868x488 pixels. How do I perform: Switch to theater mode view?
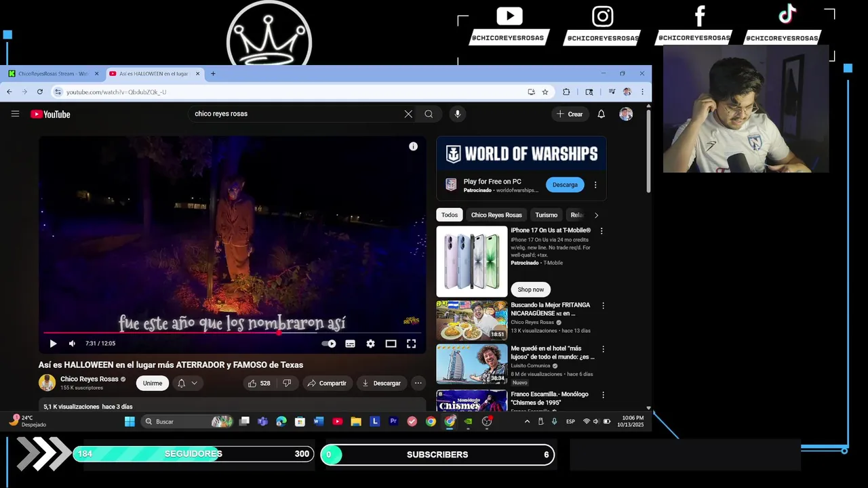[x=391, y=344]
